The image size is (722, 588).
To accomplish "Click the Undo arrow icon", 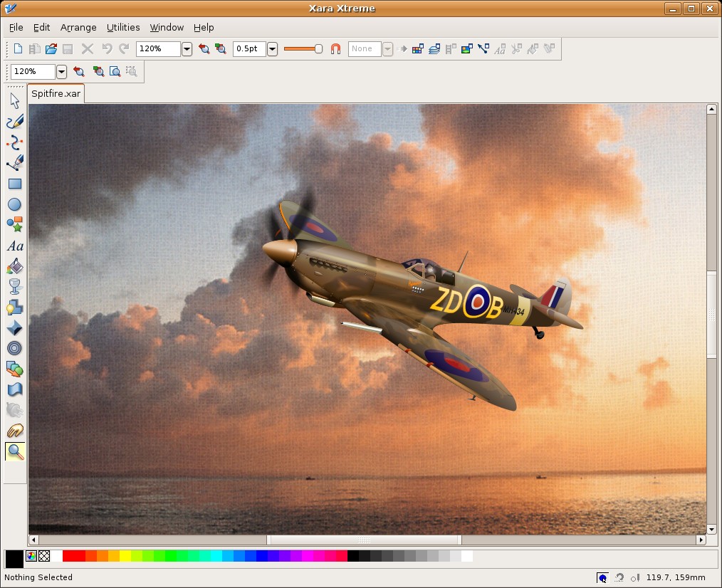I will click(x=107, y=49).
